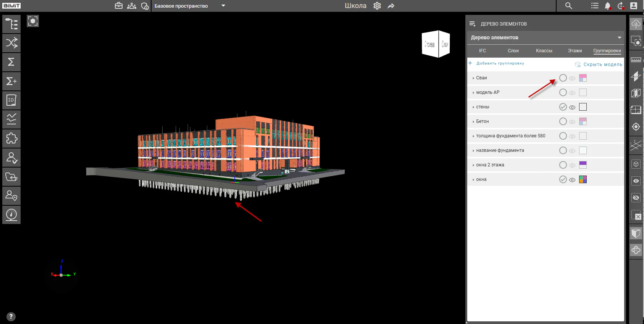
Task: Open the ruler measurement tool
Action: (636, 60)
